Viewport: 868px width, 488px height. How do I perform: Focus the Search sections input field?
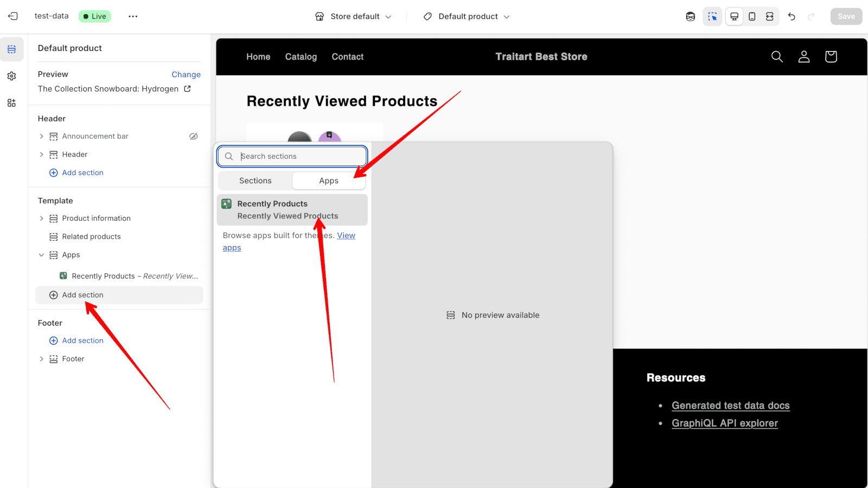click(x=292, y=156)
